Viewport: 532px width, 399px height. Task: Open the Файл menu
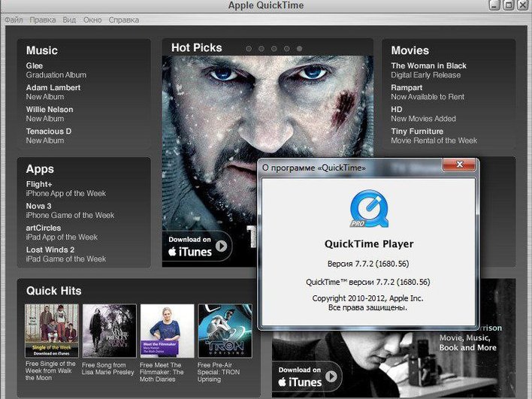tap(14, 20)
